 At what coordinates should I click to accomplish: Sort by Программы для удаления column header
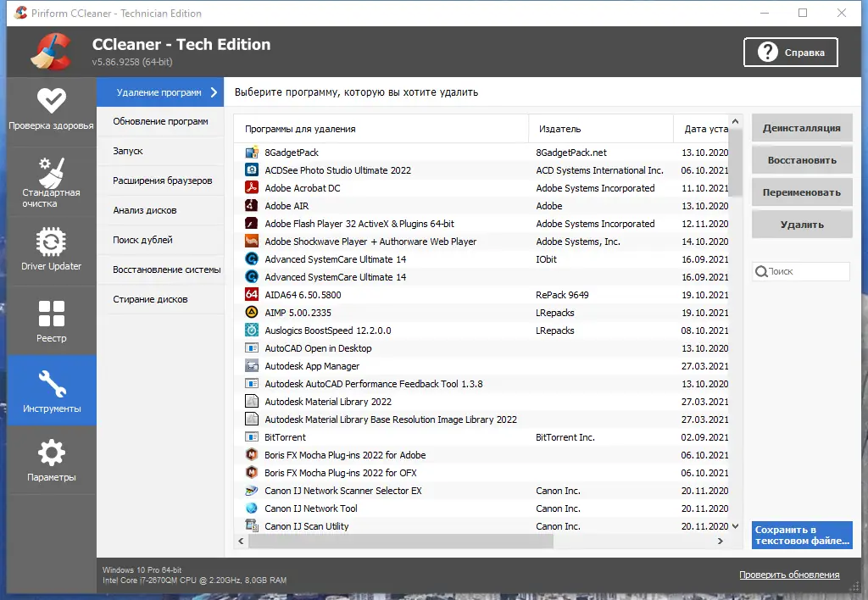click(x=300, y=129)
